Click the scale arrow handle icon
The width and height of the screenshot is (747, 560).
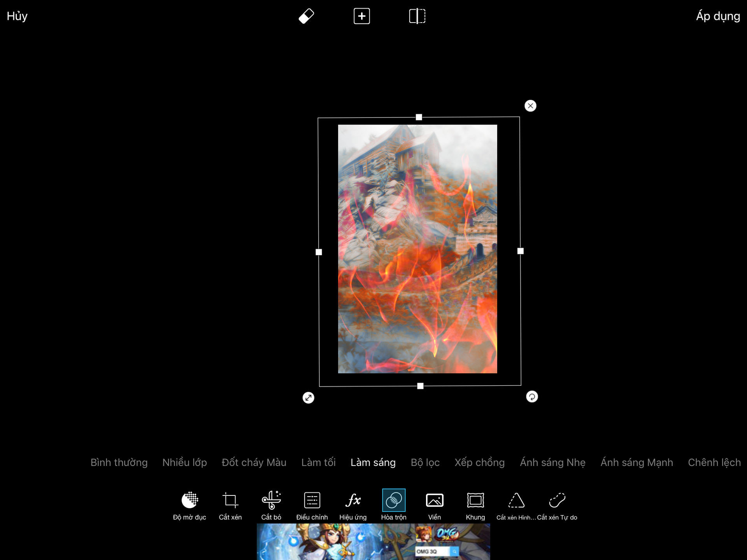pyautogui.click(x=309, y=397)
